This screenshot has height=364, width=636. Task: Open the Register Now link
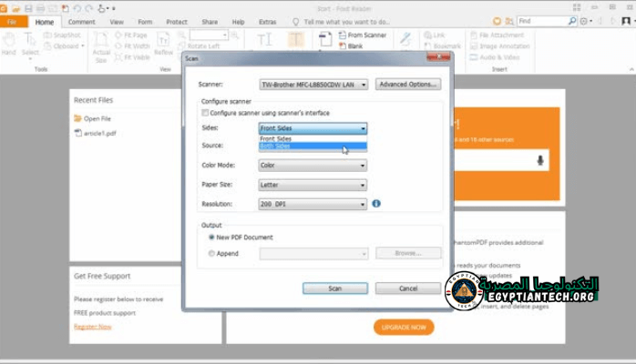pos(93,326)
